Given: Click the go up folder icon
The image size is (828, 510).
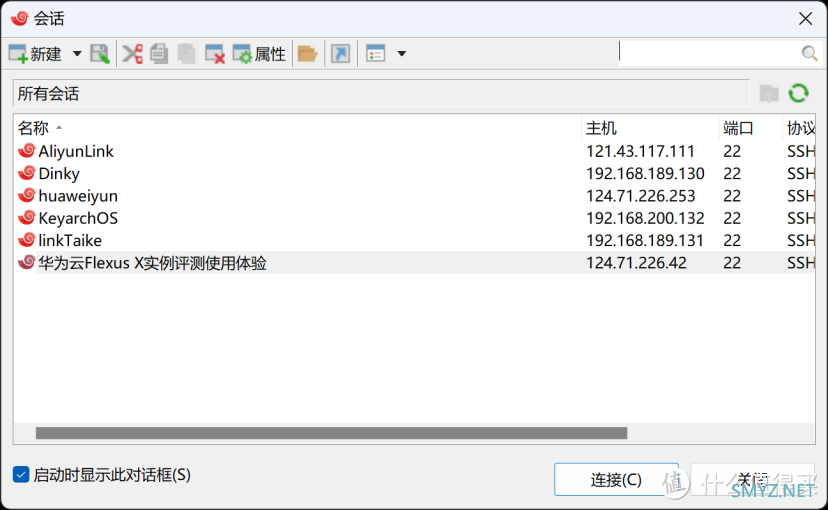Looking at the screenshot, I should pyautogui.click(x=769, y=94).
